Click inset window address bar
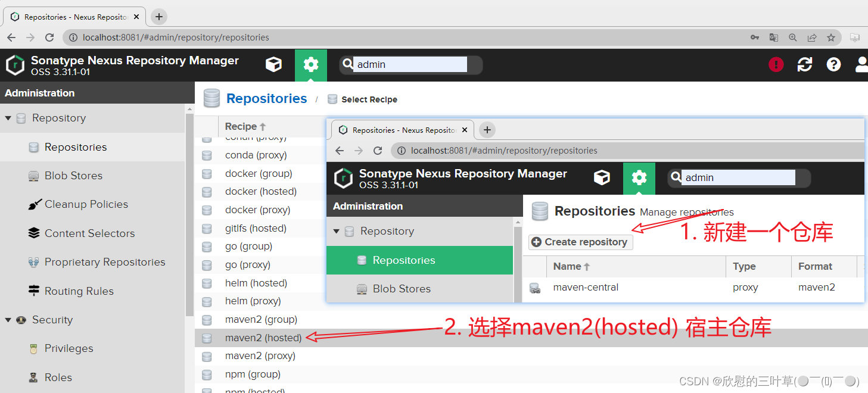 [628, 151]
